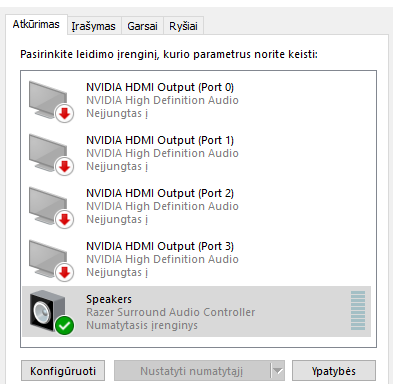393x384 pixels.
Task: Select the Atkūrimas tab
Action: click(36, 24)
